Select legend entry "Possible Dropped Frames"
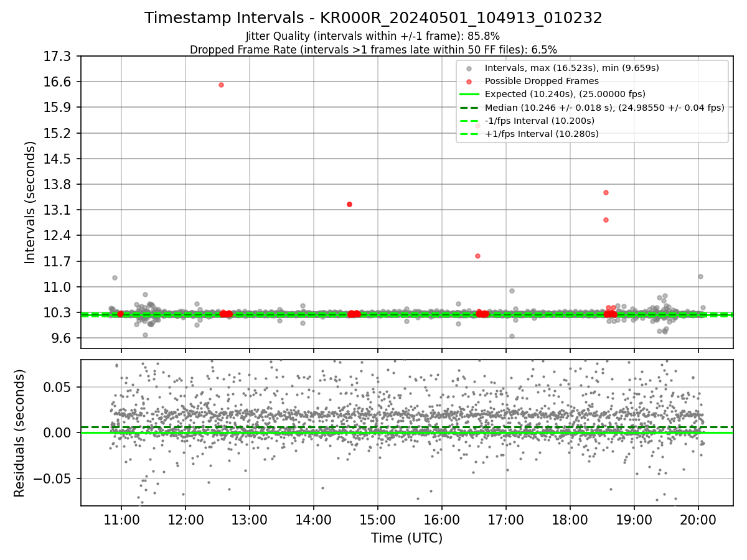Image resolution: width=747 pixels, height=560 pixels. [542, 81]
